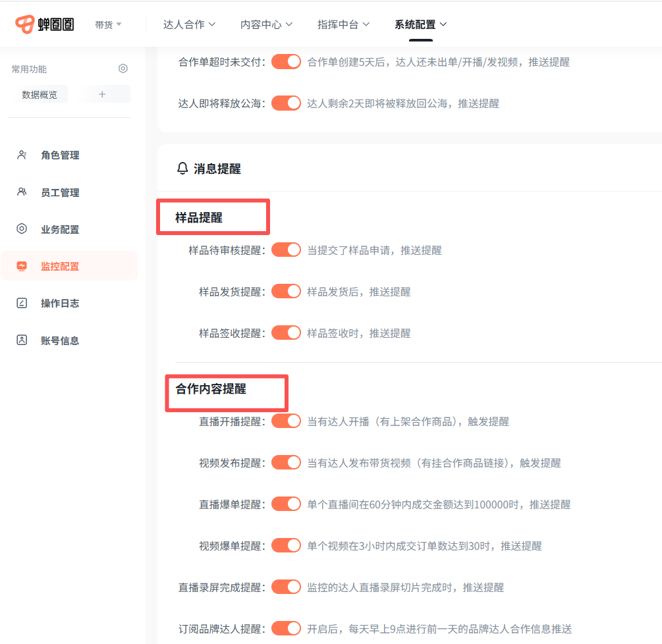The image size is (662, 644).
Task: Click the 蝉圈圈 logo icon
Action: 25,24
